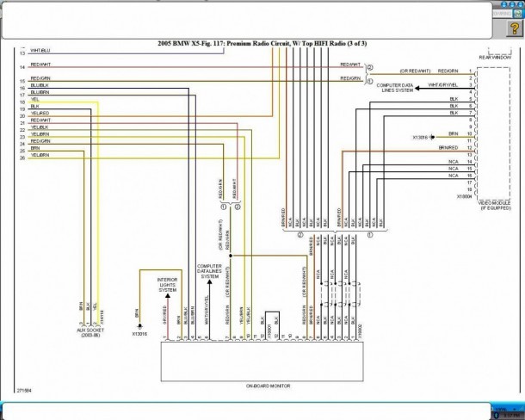Click the address field beside the Go icon
Image resolution: width=525 pixels, height=420 pixels.
pyautogui.click(x=503, y=14)
